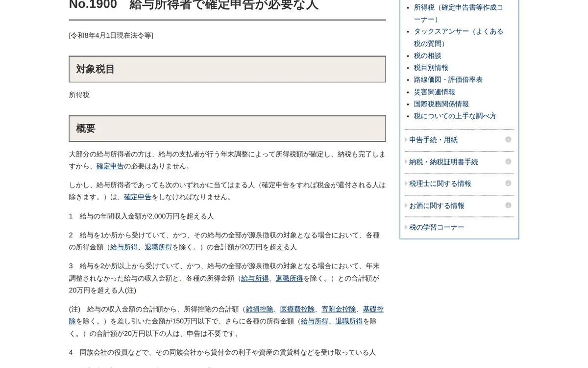Open the 税の相談 link
588x368 pixels.
tap(428, 55)
